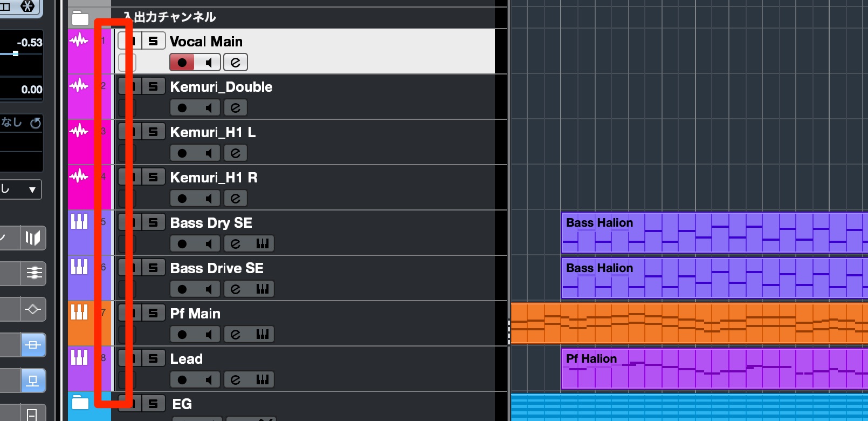Open instrument editor for Bass Drive SE
Image resolution: width=868 pixels, height=421 pixels.
coord(262,289)
